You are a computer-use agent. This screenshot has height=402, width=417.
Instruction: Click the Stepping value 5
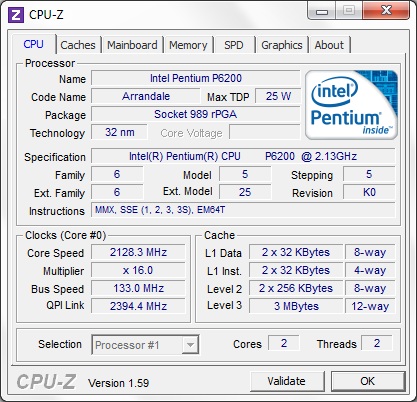click(369, 174)
